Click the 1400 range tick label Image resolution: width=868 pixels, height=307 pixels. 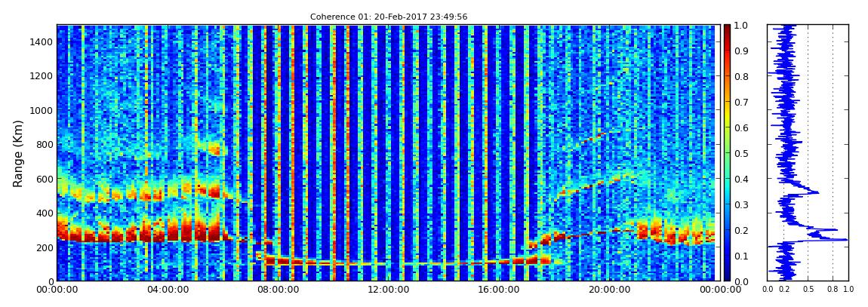point(42,41)
